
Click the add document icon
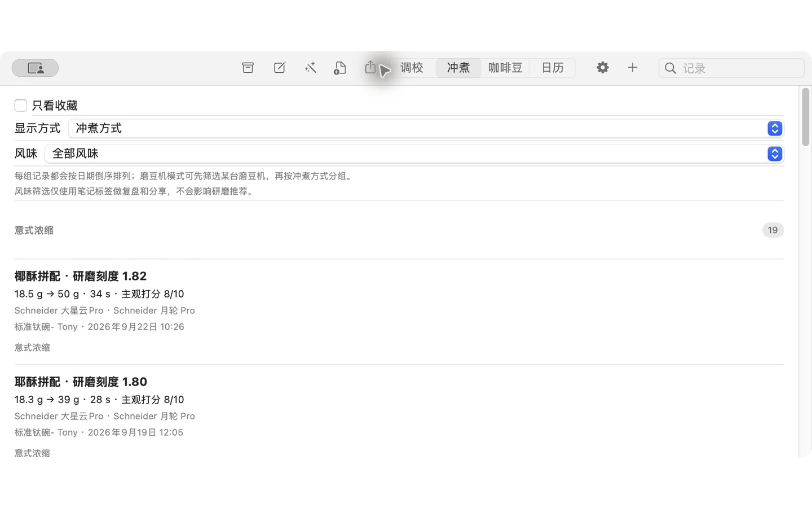click(x=340, y=68)
